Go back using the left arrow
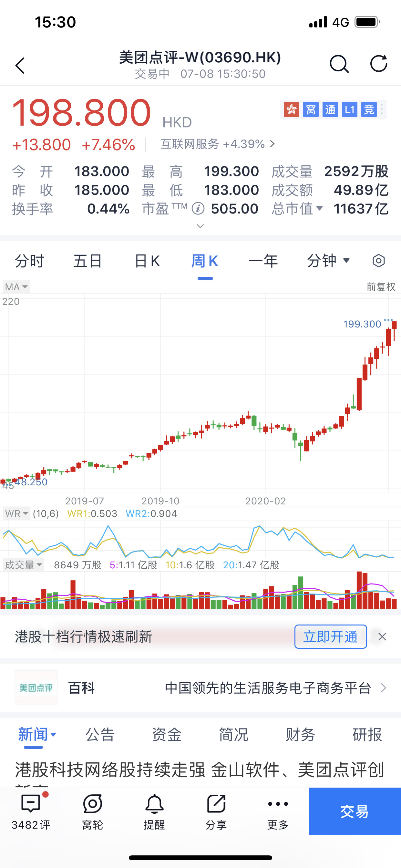This screenshot has width=401, height=868. point(20,65)
